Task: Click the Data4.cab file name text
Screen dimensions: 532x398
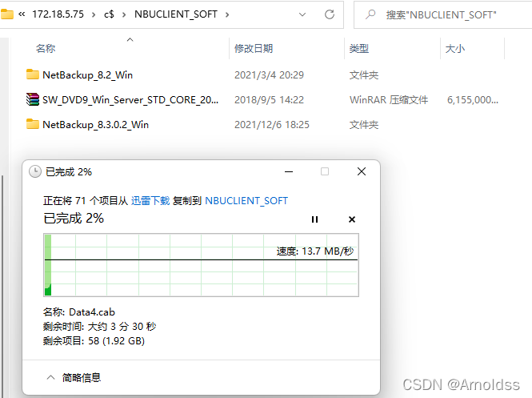Action: click(x=92, y=312)
